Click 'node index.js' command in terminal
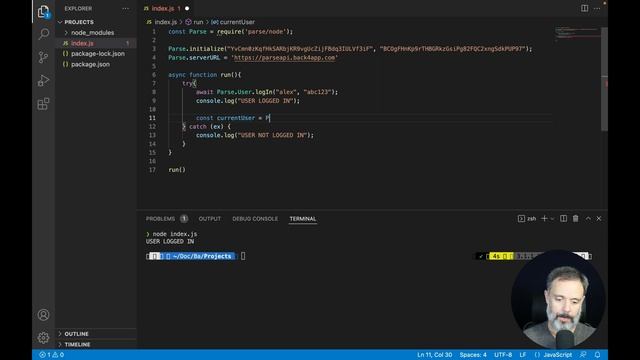The height and width of the screenshot is (360, 640). (x=175, y=234)
